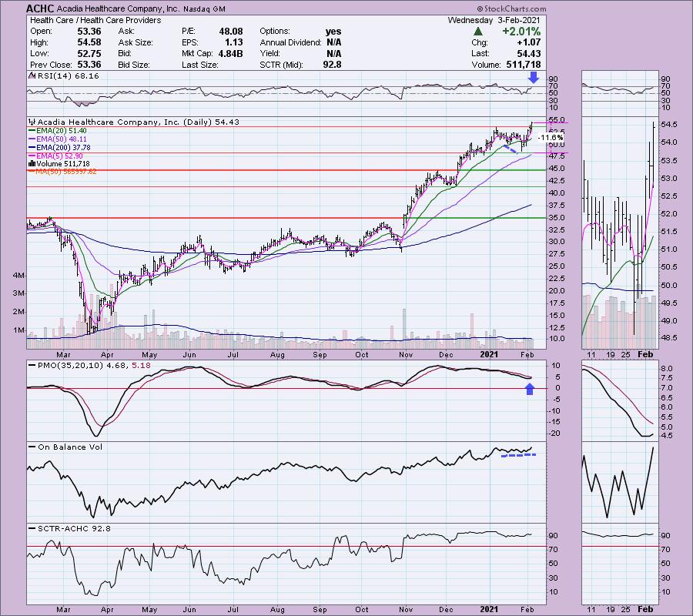Click the 4M volume axis label
The image size is (693, 616).
[19, 276]
